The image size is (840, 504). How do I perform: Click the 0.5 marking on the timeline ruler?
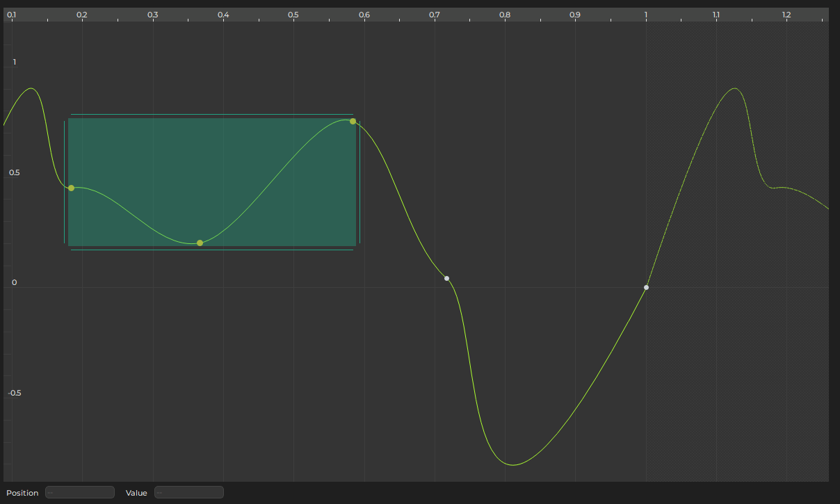(293, 14)
